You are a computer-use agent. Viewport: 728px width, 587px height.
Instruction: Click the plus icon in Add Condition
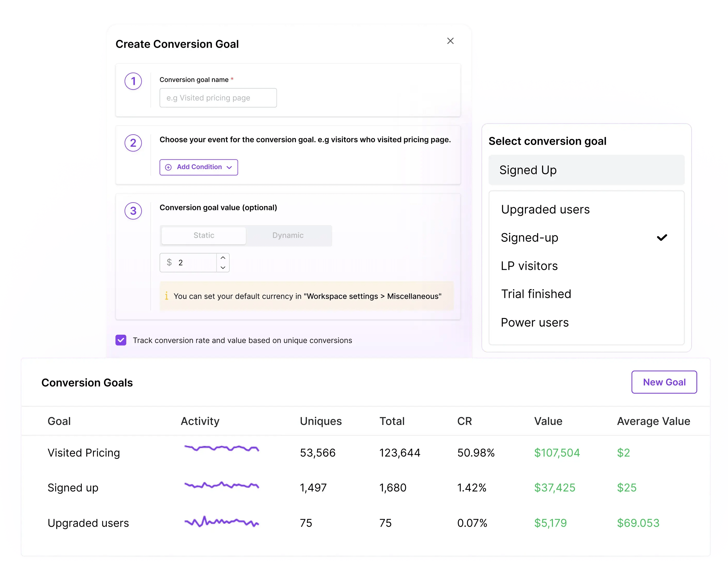(168, 167)
